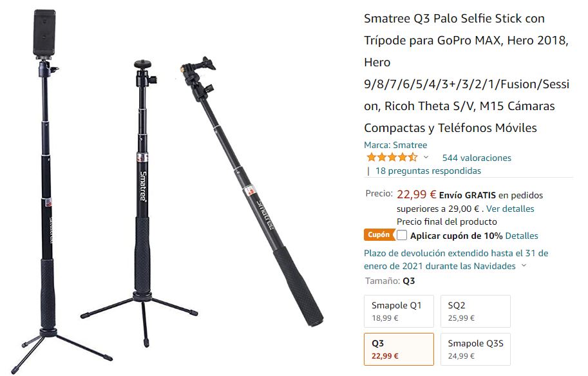Click the middle tripod selfie stick image
Screen dimensions: 588x376
[x=140, y=202]
